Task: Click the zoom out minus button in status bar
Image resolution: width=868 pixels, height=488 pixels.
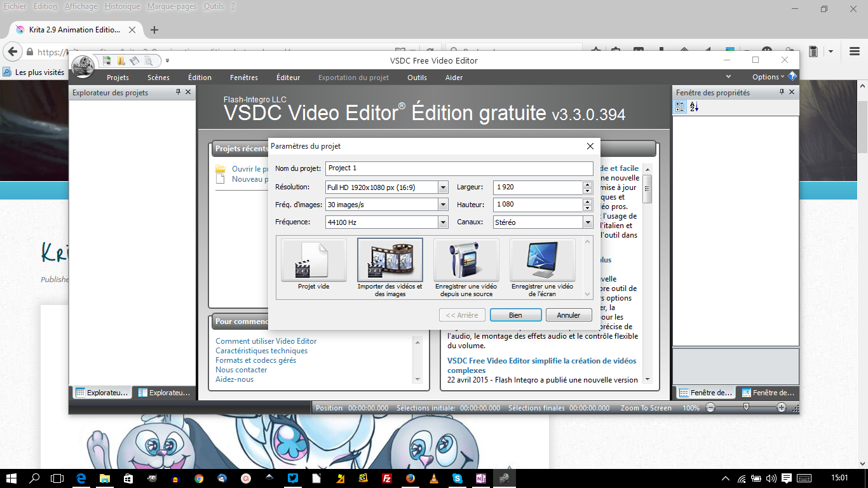Action: pyautogui.click(x=710, y=408)
